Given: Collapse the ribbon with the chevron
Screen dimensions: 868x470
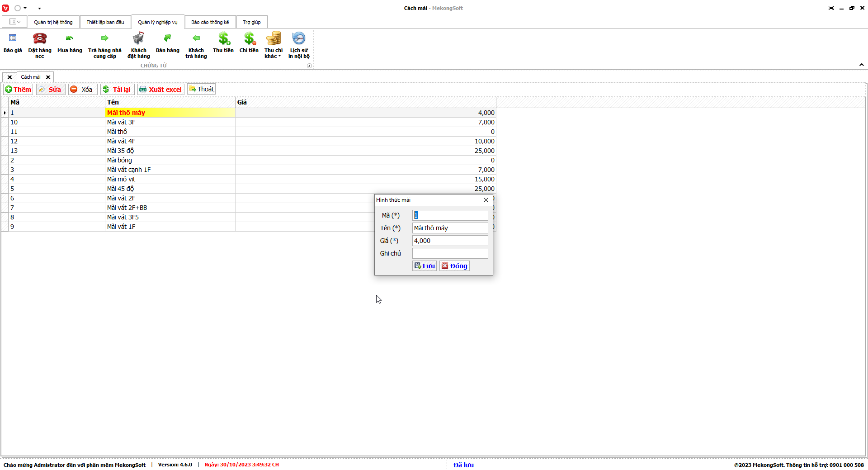Looking at the screenshot, I should (x=862, y=65).
